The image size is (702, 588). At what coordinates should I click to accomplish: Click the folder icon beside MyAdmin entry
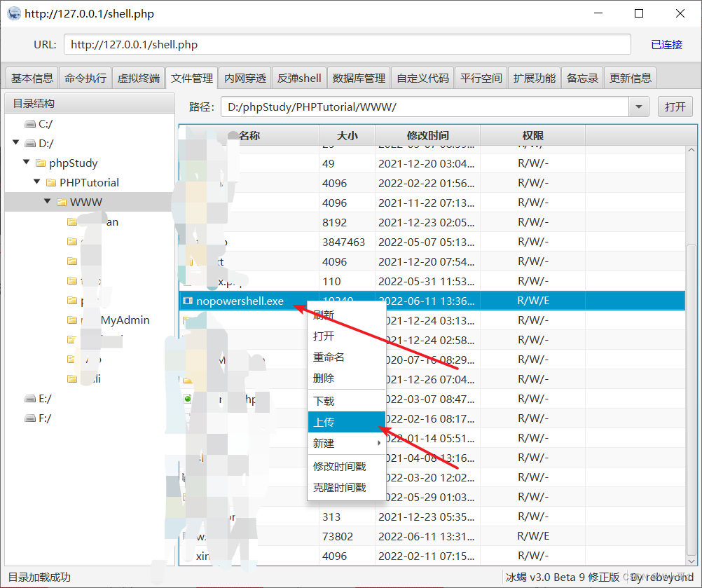pyautogui.click(x=72, y=320)
